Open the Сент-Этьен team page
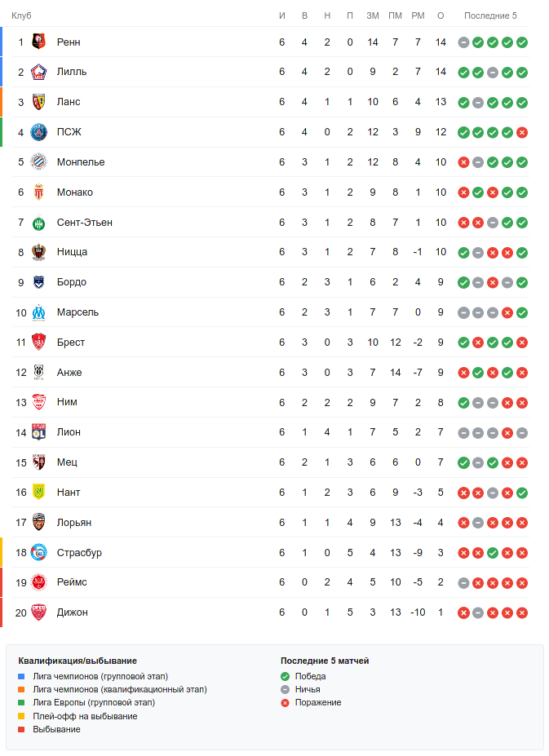 (84, 223)
